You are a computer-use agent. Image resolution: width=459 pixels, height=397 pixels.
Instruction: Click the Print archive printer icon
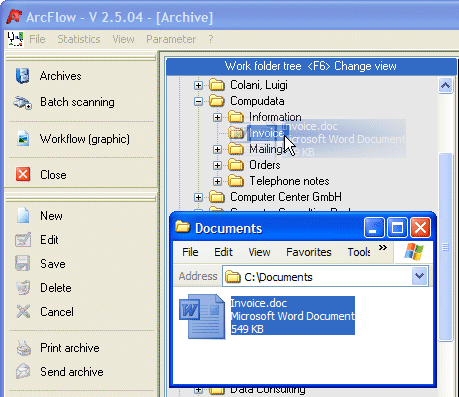pyautogui.click(x=23, y=348)
